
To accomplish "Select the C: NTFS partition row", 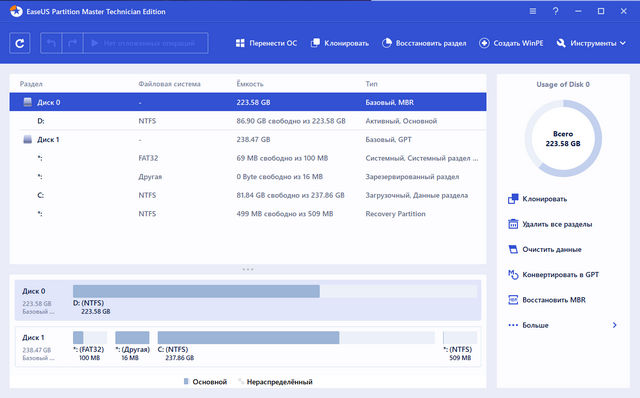I will pyautogui.click(x=248, y=195).
